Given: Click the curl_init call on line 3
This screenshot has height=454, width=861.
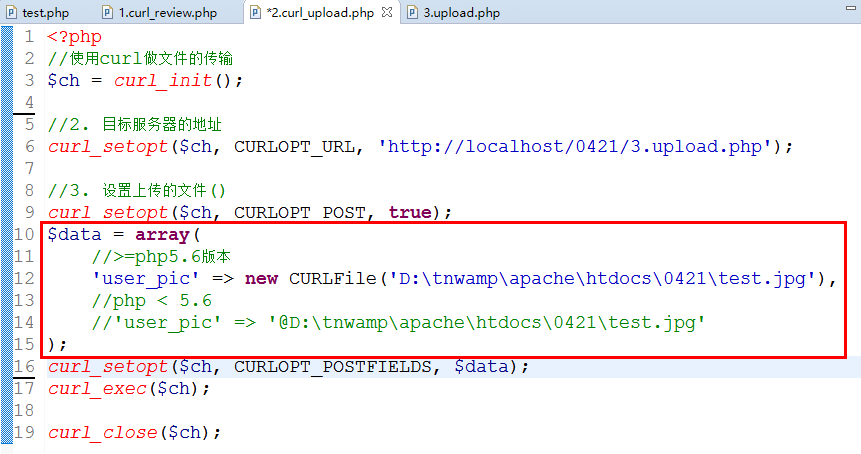Looking at the screenshot, I should point(163,81).
